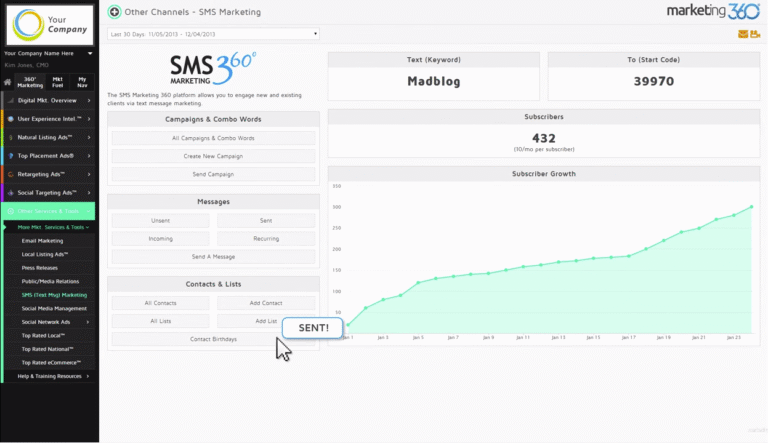The image size is (768, 443).
Task: Click the Top Placement Ads icon
Action: [10, 156]
